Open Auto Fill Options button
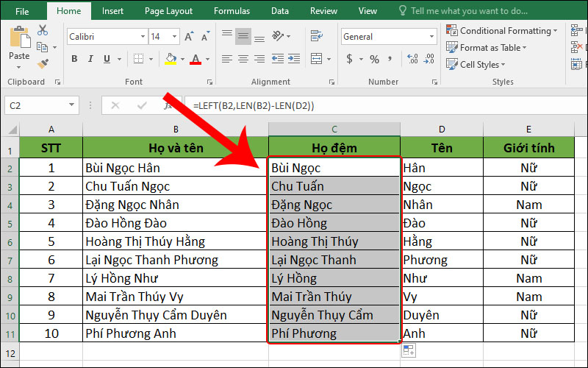The image size is (588, 368). coord(409,350)
